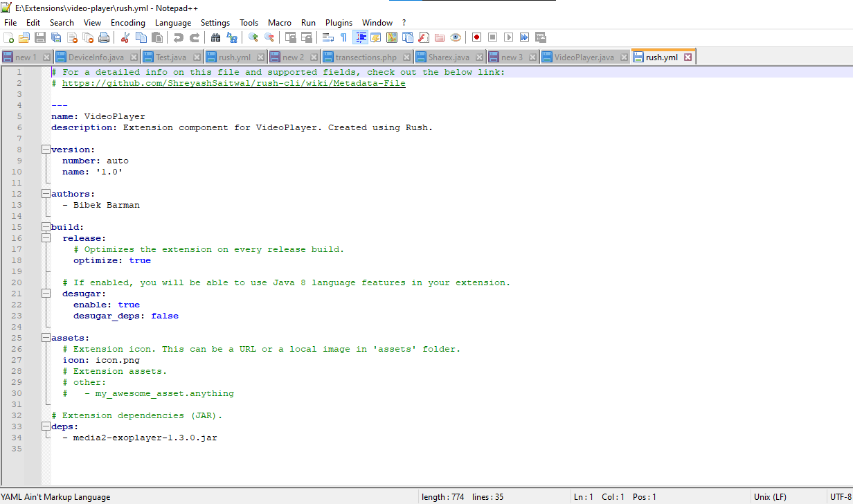Click the Cut scissors icon
This screenshot has width=853, height=504.
point(125,37)
